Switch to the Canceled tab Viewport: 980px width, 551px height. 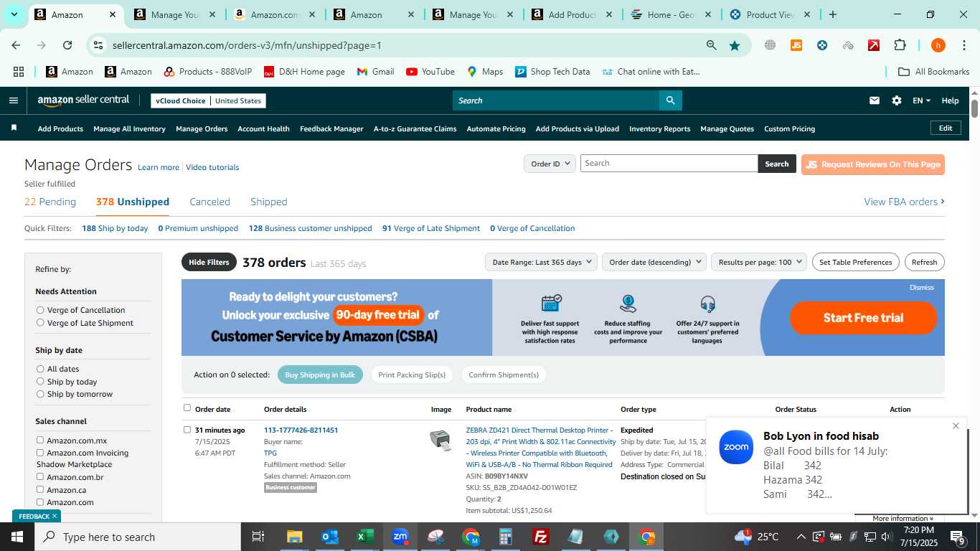pos(209,202)
